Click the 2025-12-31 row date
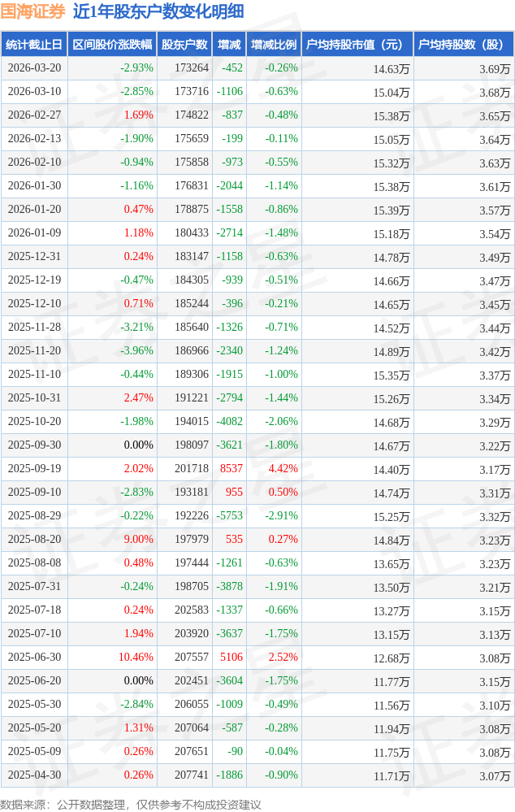Screen dimensions: 515x812 pos(34,256)
